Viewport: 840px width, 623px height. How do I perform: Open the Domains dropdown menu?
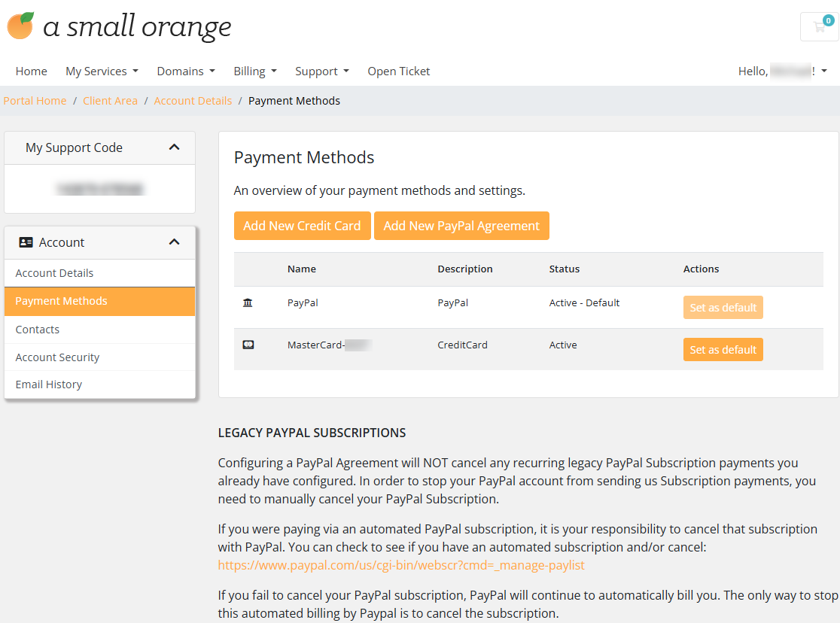[x=186, y=71]
